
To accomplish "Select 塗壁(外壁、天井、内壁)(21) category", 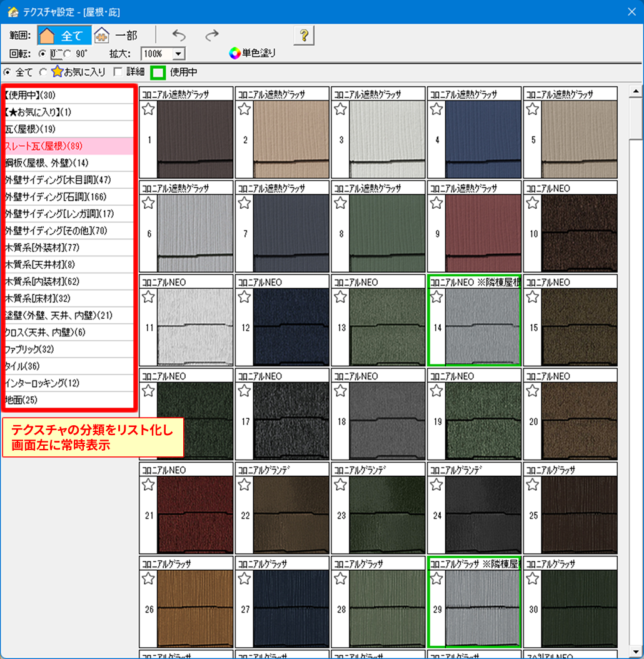I will point(69,315).
